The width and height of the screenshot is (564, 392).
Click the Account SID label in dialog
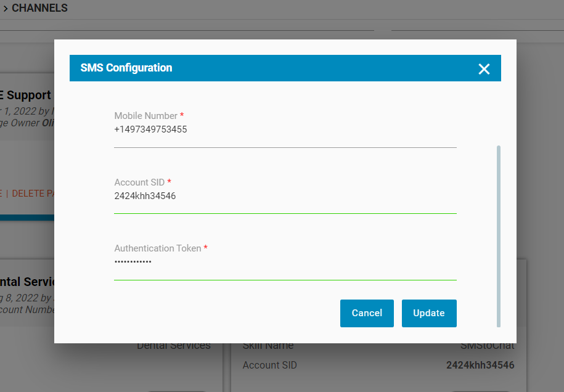(x=139, y=182)
